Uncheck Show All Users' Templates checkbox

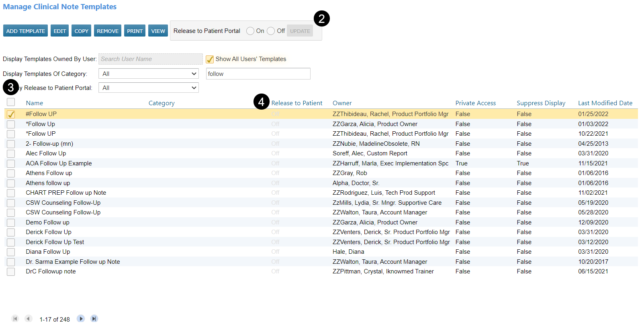[210, 59]
